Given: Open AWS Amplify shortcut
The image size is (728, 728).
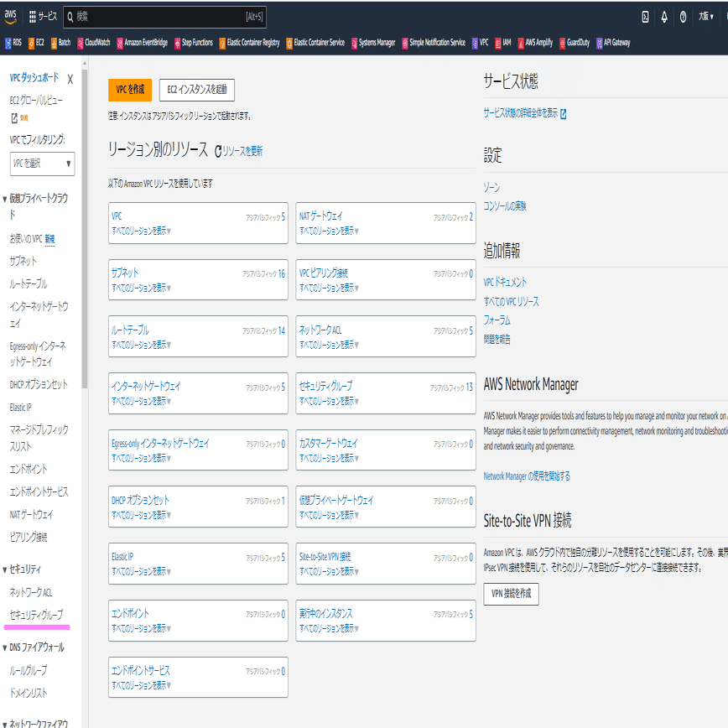Looking at the screenshot, I should [x=535, y=43].
